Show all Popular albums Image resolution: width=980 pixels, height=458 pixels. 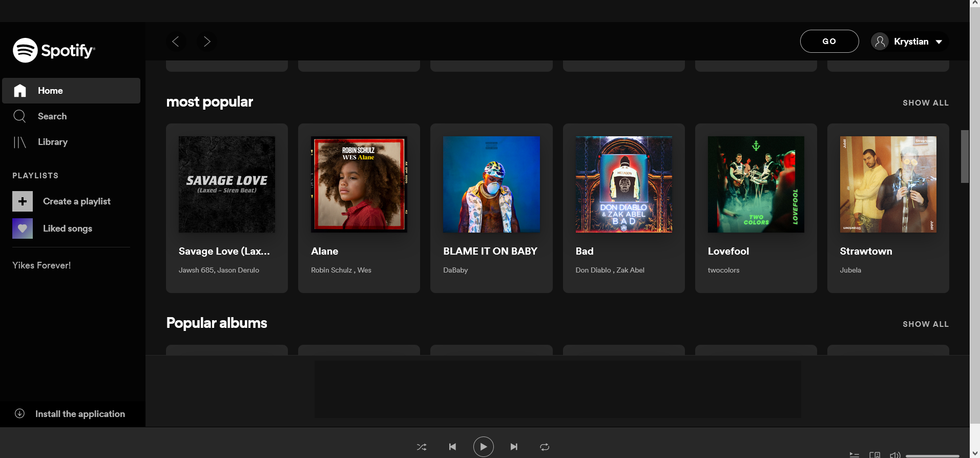click(926, 324)
